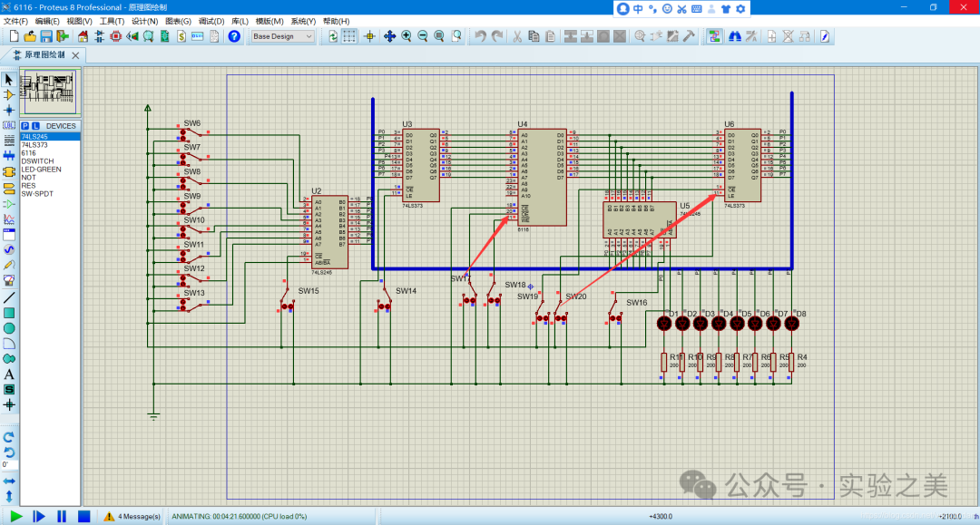980x525 pixels.
Task: Open the 设计(N) menu
Action: coord(145,21)
